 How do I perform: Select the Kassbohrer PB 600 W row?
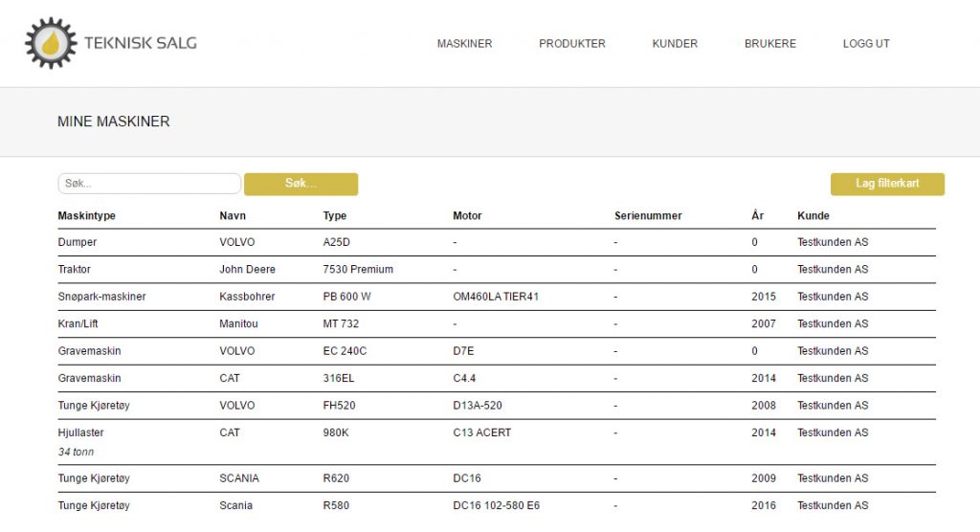[497, 297]
